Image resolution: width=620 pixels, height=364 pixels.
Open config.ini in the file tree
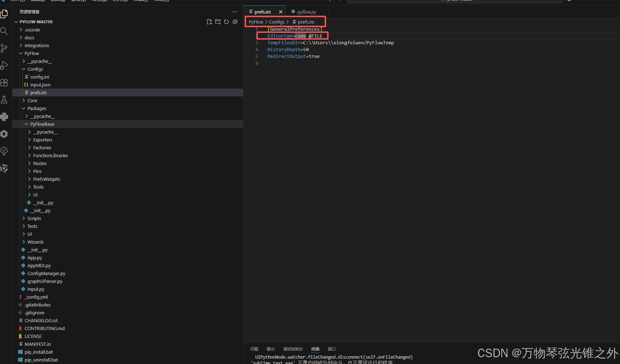40,77
